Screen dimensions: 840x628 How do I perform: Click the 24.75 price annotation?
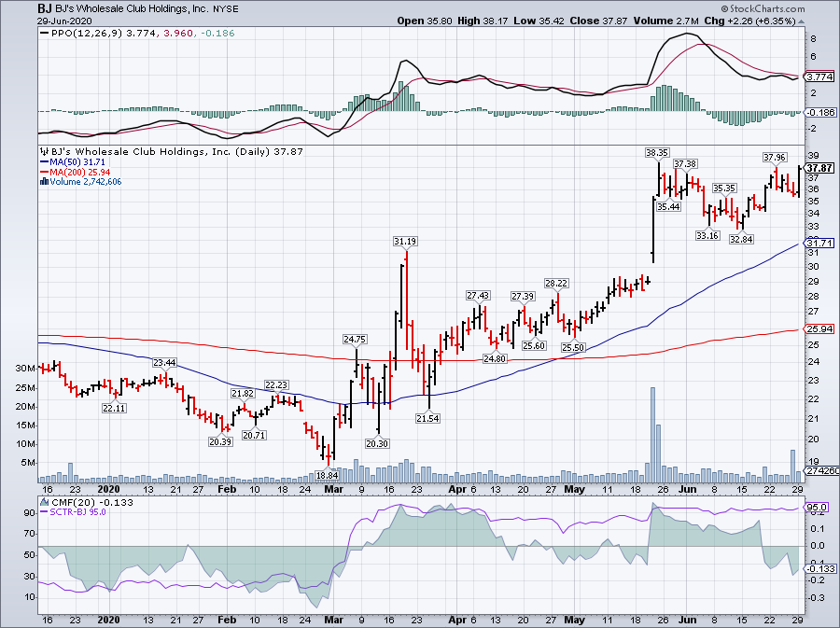coord(355,339)
